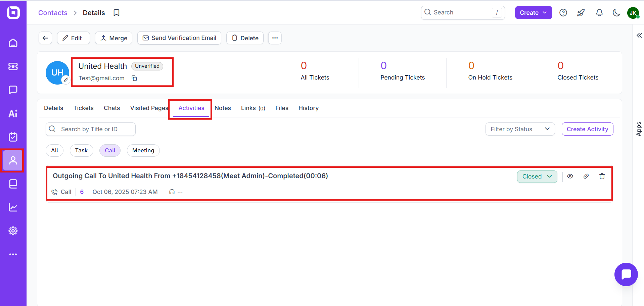Click Send Verification Email
Screen dimensions: 644x306
[179, 38]
